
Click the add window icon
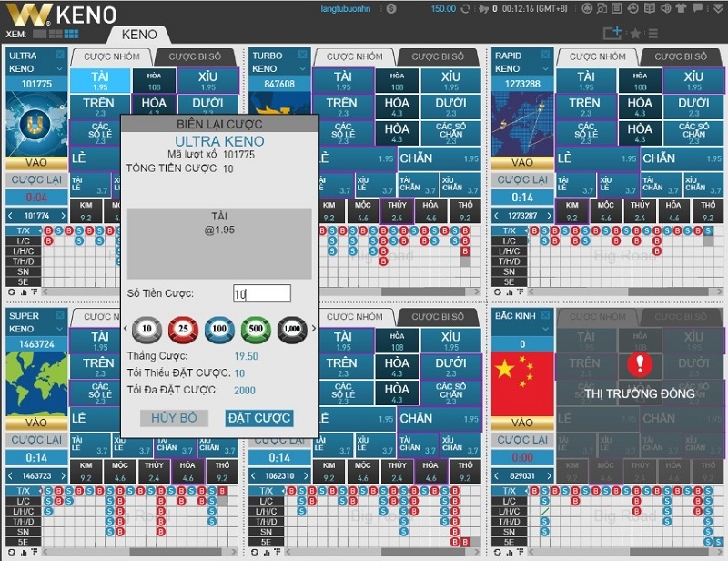pyautogui.click(x=612, y=33)
